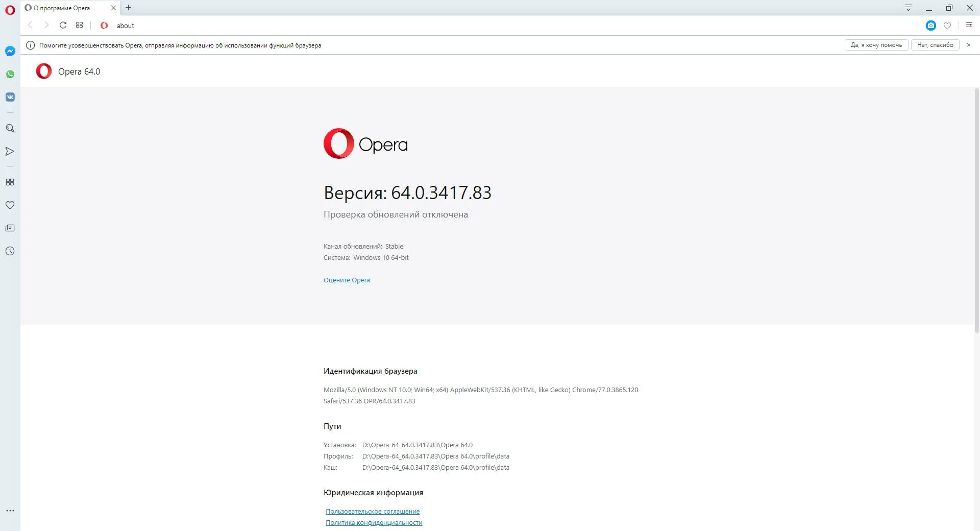
Task: Open 'Политика конфиденциальности' link
Action: [x=374, y=523]
